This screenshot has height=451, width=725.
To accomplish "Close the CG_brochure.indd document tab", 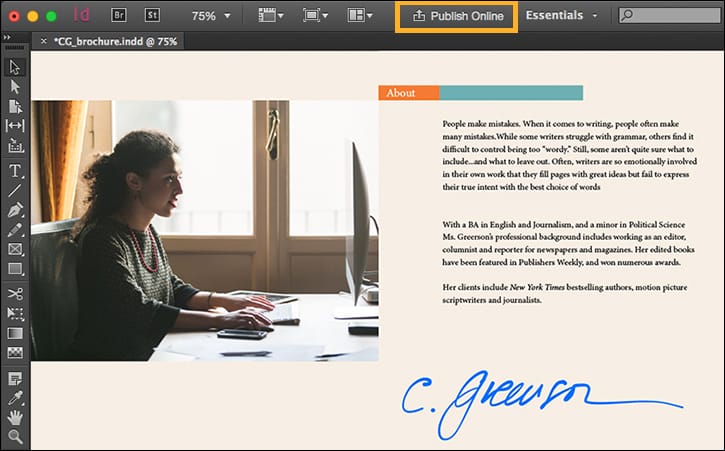I will pyautogui.click(x=42, y=42).
